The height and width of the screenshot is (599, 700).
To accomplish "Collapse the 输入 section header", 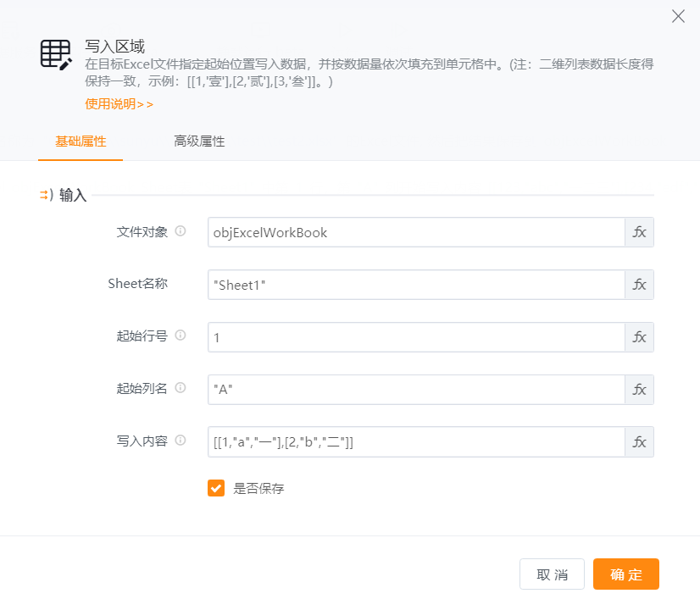I will (x=64, y=195).
